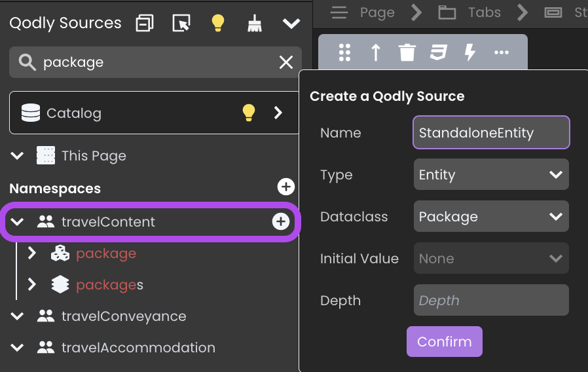Image resolution: width=588 pixels, height=372 pixels.
Task: Collapse the travelConveyance namespace
Action: point(17,316)
